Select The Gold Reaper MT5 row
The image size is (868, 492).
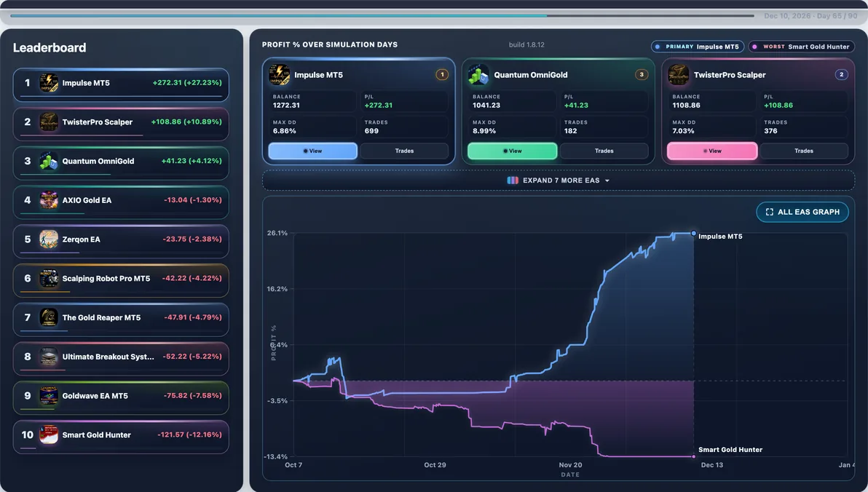[x=121, y=320]
